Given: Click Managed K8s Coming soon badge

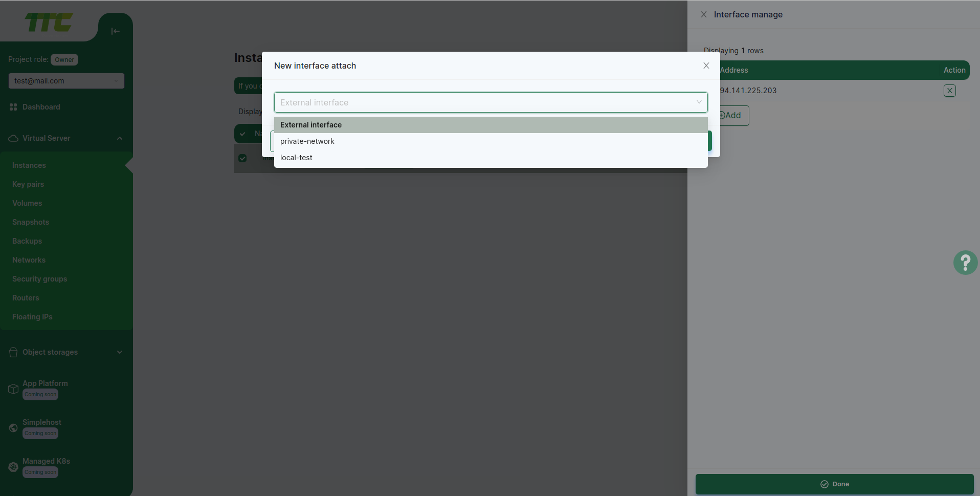Looking at the screenshot, I should [x=40, y=472].
